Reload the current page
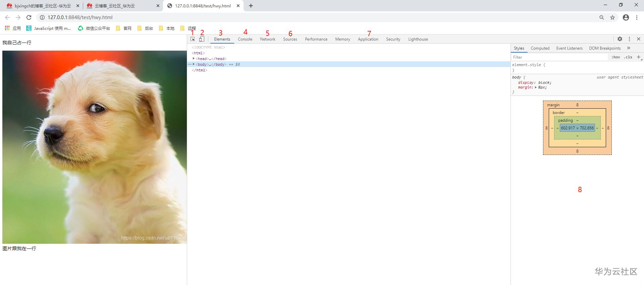Viewport: 644px width, 285px height. (29, 17)
